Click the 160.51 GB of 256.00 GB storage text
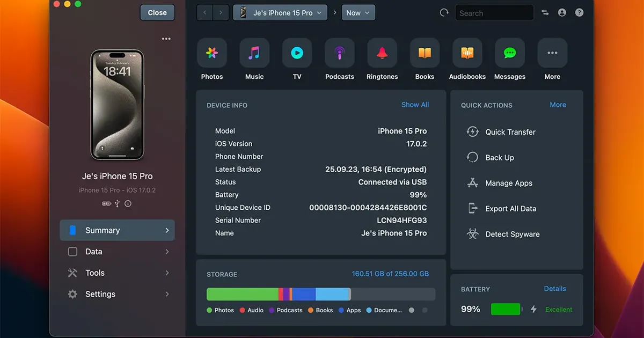644x338 pixels. tap(390, 274)
